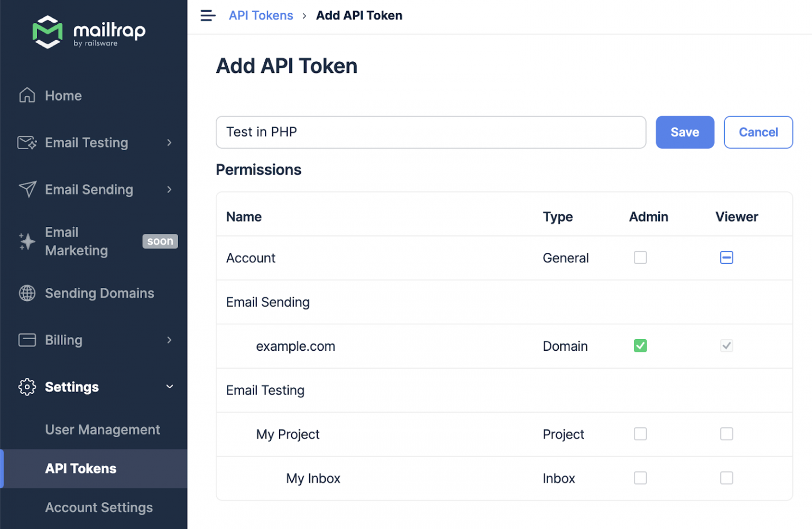The height and width of the screenshot is (529, 812).
Task: Click the Settings gear icon
Action: tap(27, 387)
